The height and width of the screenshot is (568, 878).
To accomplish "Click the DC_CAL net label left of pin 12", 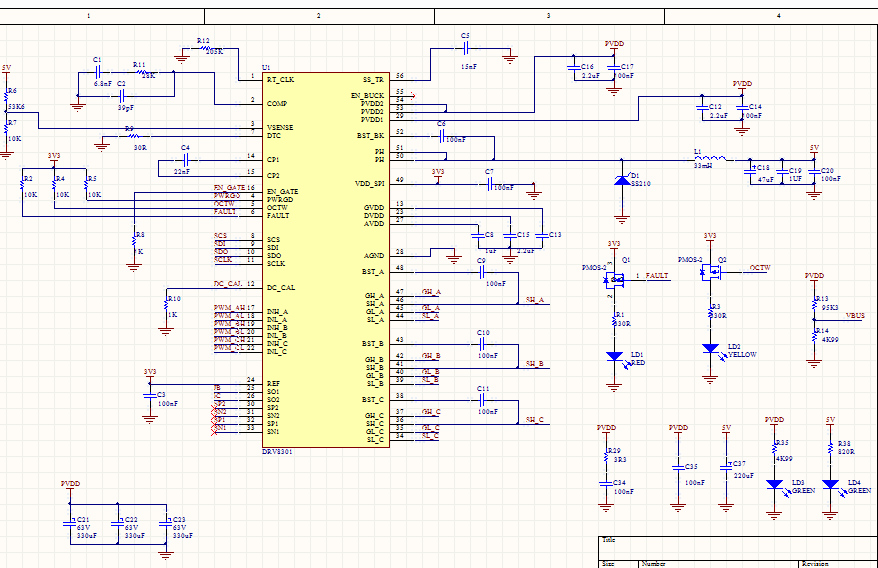I will (228, 284).
